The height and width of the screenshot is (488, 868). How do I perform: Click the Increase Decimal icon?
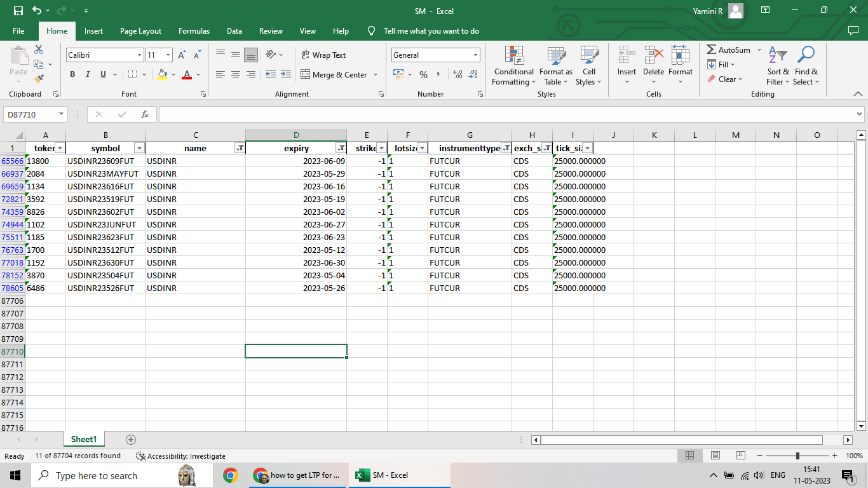(x=458, y=74)
